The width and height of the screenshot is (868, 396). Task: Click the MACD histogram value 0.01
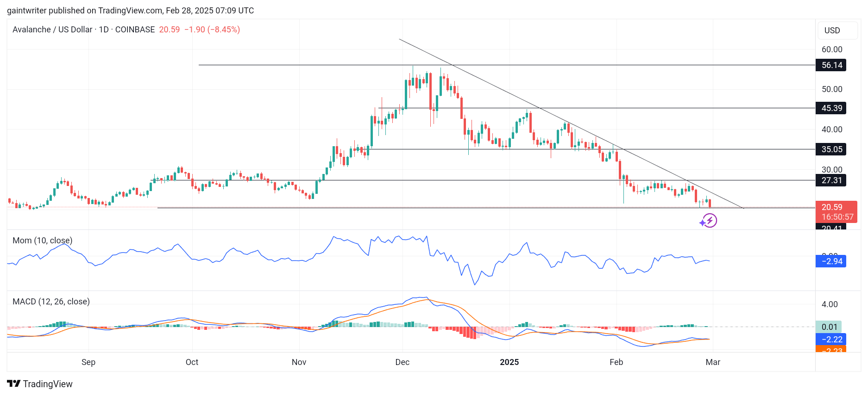click(x=829, y=327)
